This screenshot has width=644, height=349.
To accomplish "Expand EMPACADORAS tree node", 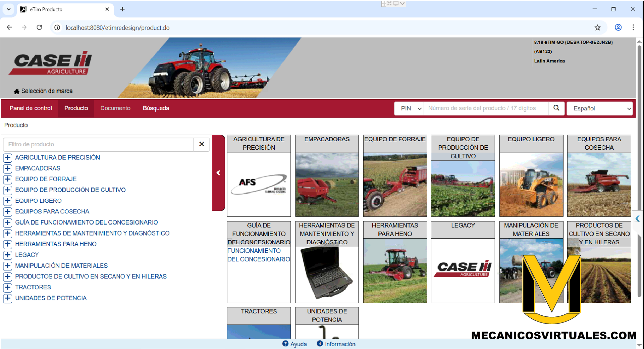I will [8, 168].
